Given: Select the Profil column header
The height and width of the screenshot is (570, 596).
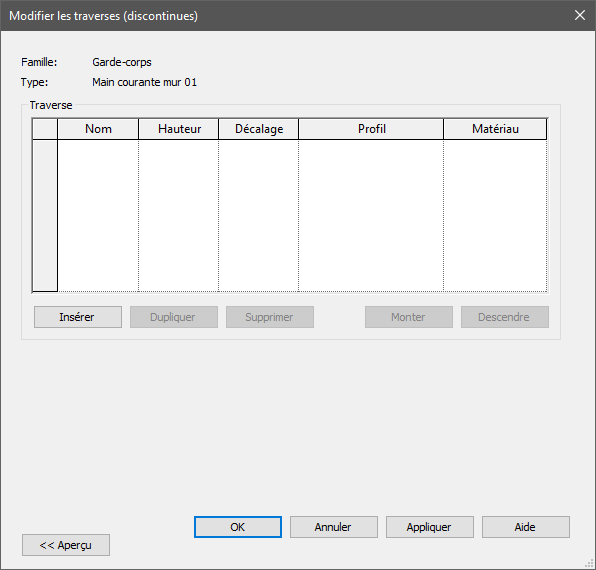Looking at the screenshot, I should point(371,129).
